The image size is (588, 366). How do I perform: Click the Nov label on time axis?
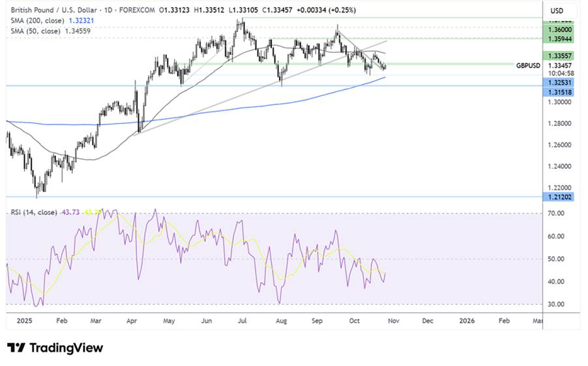click(394, 320)
